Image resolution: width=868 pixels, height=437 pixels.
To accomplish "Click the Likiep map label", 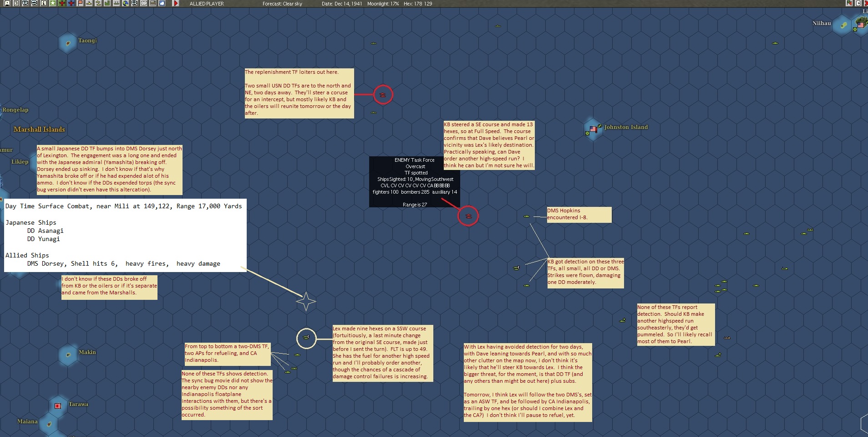I will pos(20,162).
